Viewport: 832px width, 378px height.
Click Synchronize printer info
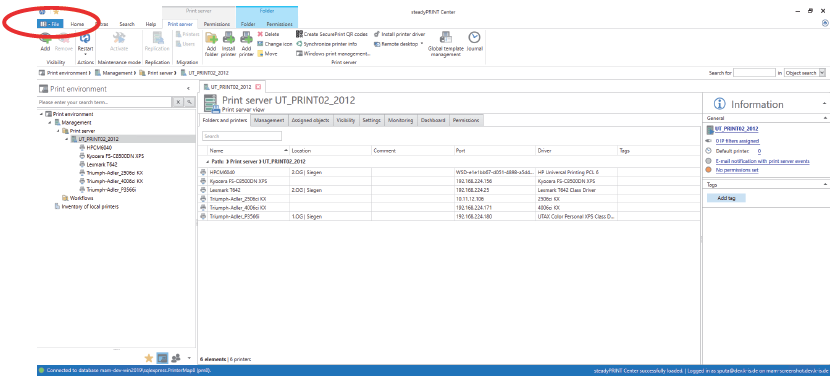pyautogui.click(x=326, y=44)
